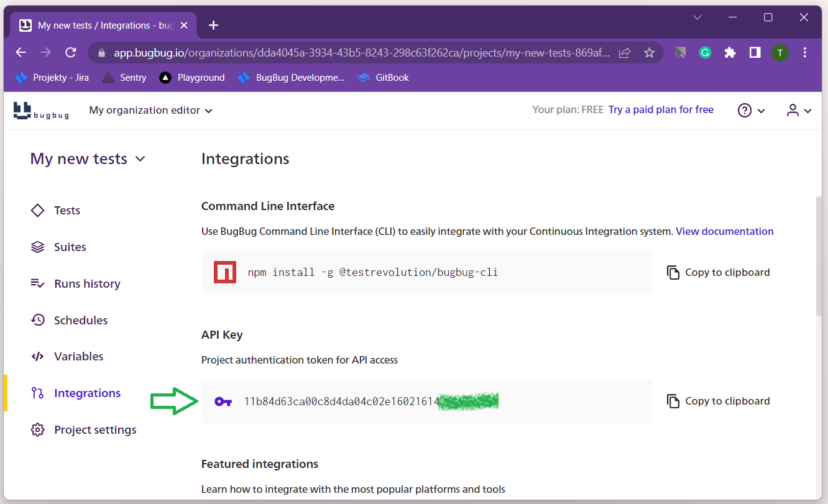Click the address bar URL
Image resolution: width=828 pixels, height=504 pixels.
point(362,53)
